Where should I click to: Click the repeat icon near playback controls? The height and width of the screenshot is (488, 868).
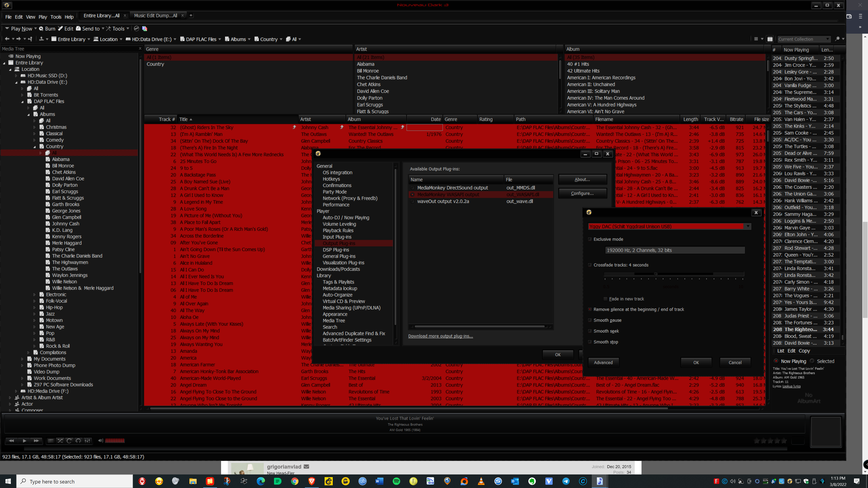[69, 441]
